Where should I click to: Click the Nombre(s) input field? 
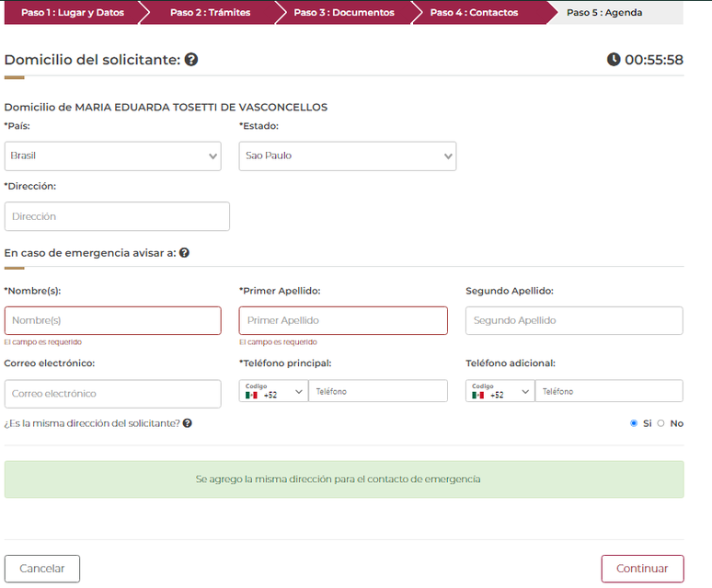(x=112, y=320)
